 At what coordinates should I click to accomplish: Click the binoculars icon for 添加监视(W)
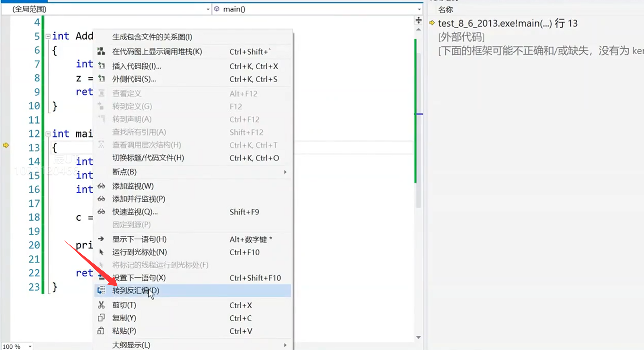[101, 186]
